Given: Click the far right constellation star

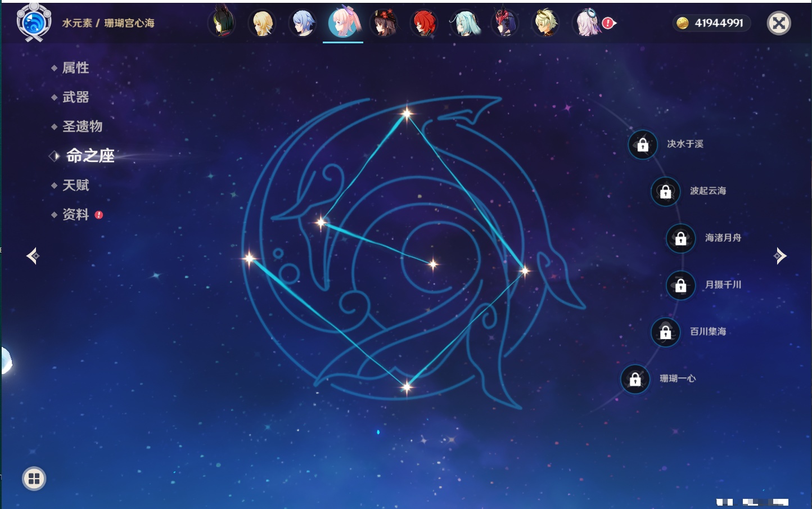Looking at the screenshot, I should 525,271.
